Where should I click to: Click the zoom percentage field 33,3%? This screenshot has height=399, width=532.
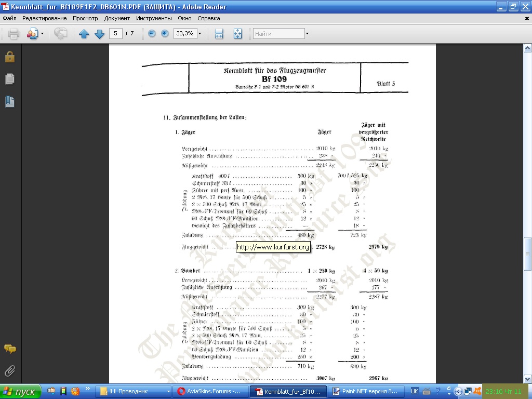coord(185,33)
